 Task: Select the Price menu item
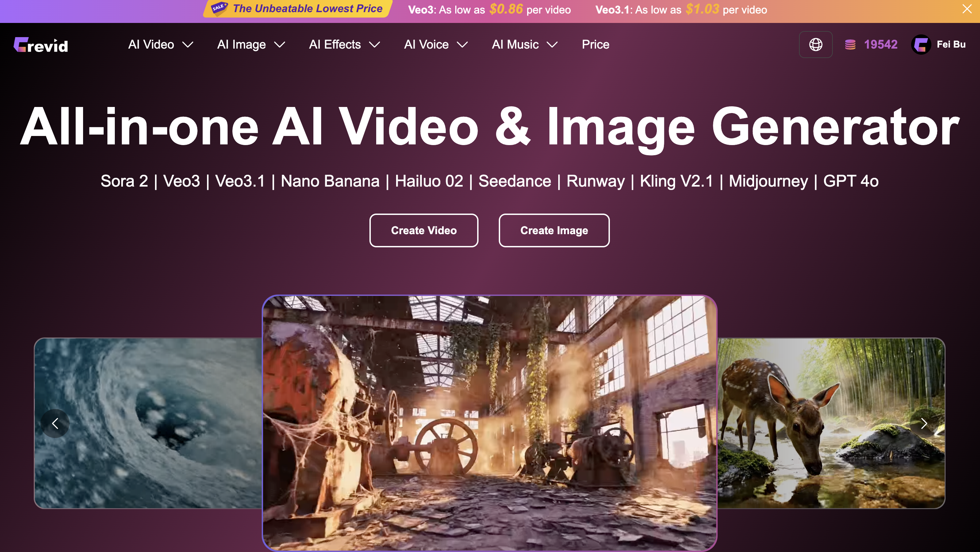pyautogui.click(x=595, y=45)
